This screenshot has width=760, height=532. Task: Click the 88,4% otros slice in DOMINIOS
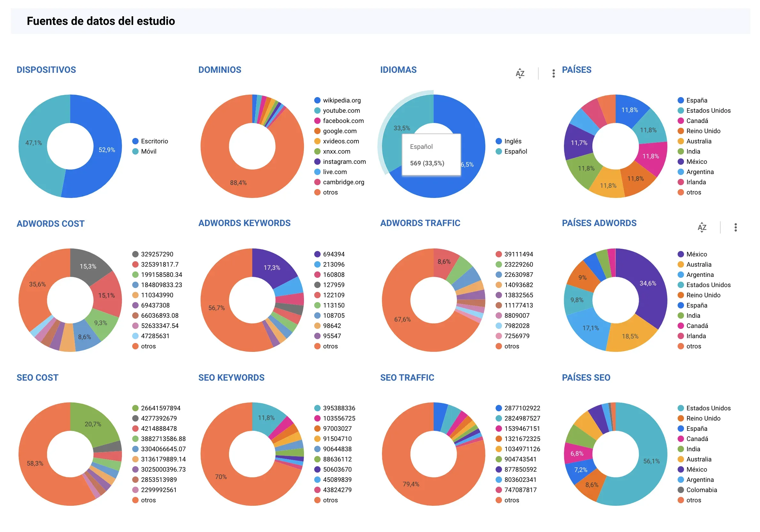point(238,182)
